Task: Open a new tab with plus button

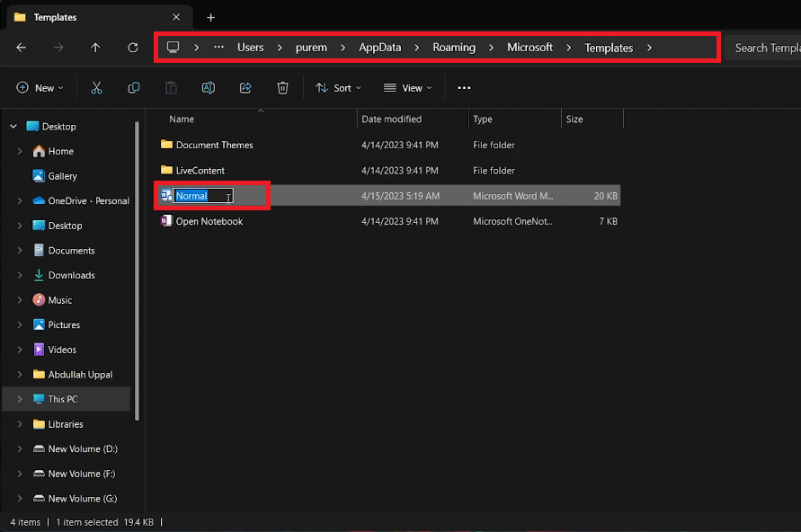Action: 210,17
